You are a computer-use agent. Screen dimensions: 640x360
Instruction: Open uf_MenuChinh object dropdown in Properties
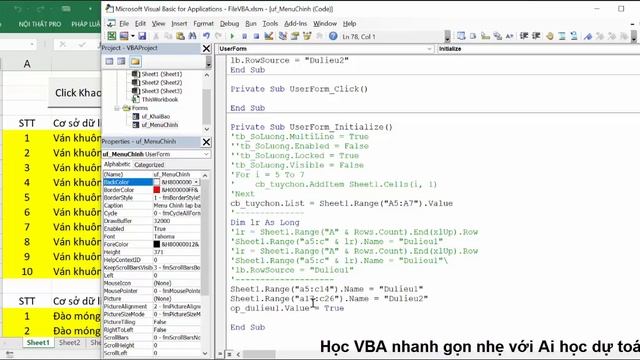(x=206, y=154)
